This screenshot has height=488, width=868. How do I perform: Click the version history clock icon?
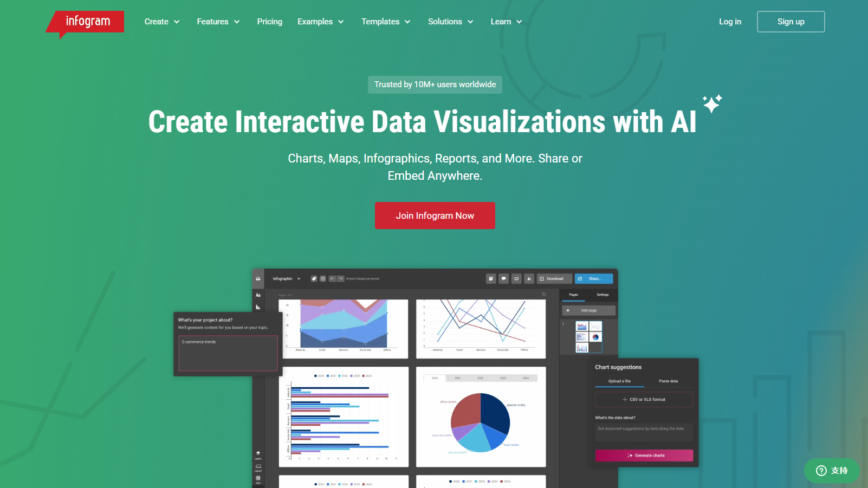pos(323,279)
